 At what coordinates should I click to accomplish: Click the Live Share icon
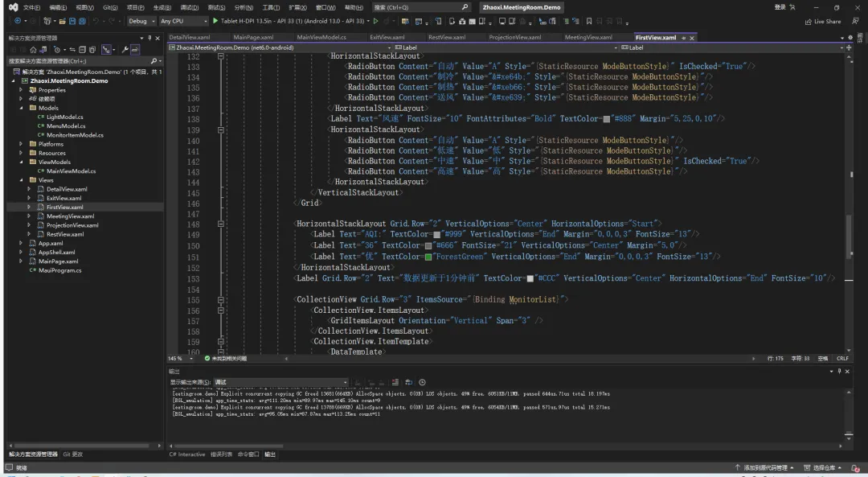808,22
